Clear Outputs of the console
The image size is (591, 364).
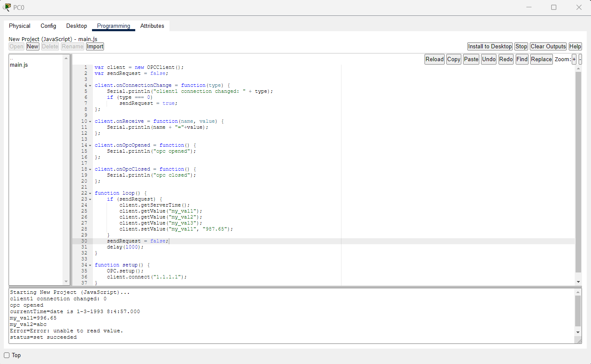(548, 47)
